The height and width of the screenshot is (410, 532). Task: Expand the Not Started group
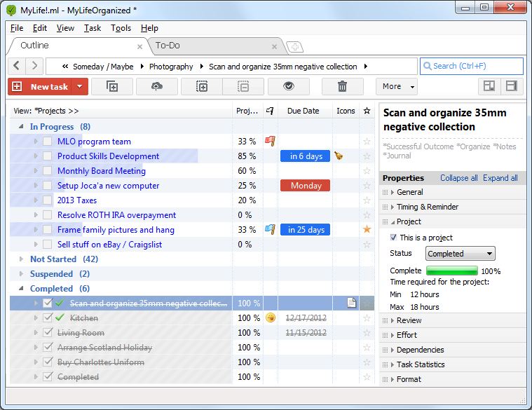pyautogui.click(x=21, y=259)
